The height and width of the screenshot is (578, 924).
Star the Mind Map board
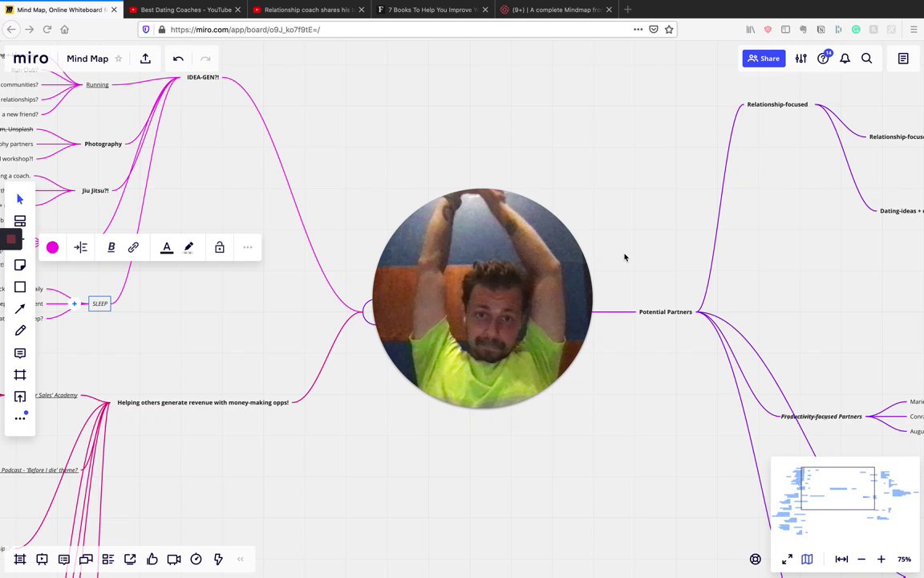tap(119, 59)
